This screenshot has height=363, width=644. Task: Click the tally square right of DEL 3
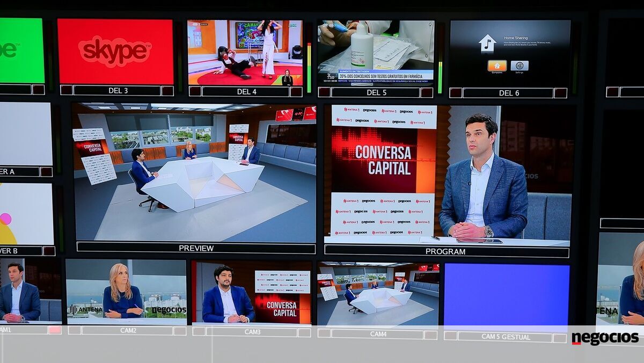point(167,91)
